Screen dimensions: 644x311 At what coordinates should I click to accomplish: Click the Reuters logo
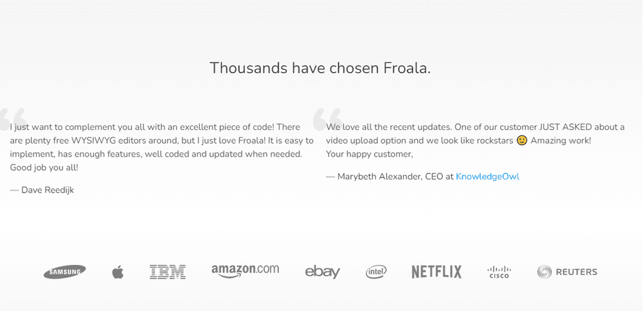coord(567,272)
